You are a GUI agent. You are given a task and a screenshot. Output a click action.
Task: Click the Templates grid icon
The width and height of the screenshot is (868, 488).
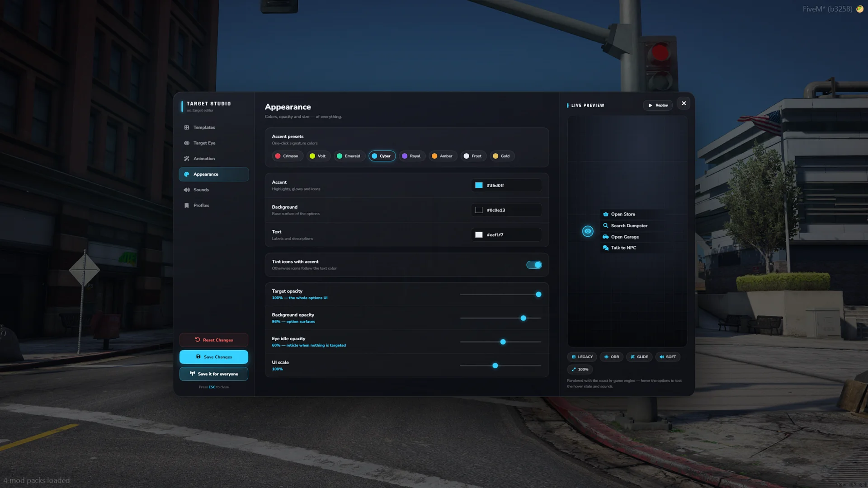pos(187,127)
